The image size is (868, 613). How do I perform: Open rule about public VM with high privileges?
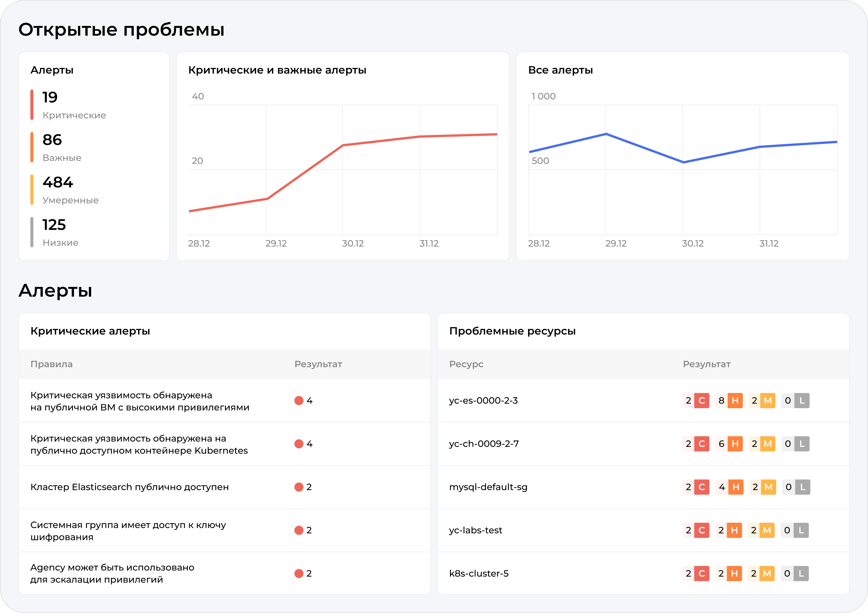point(140,401)
